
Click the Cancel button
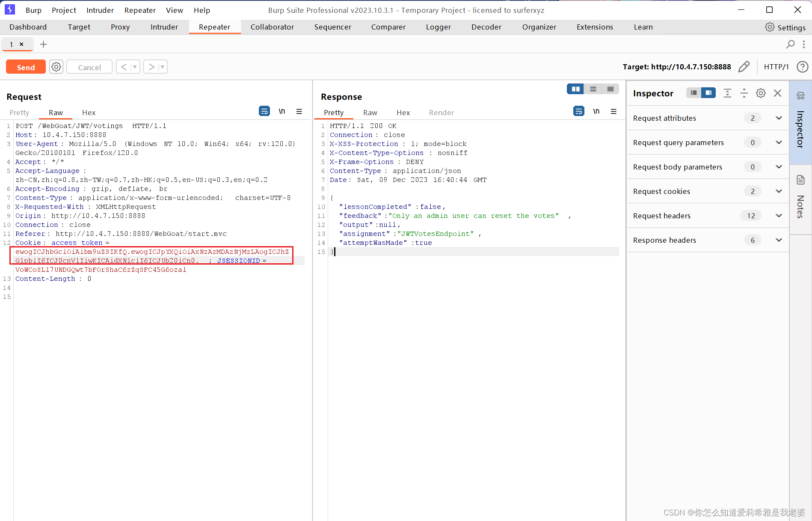(89, 67)
